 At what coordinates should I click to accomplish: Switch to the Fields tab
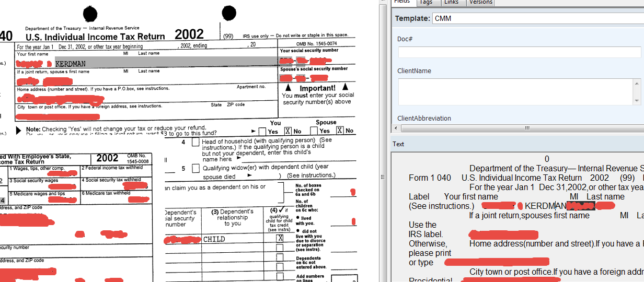pos(402,2)
